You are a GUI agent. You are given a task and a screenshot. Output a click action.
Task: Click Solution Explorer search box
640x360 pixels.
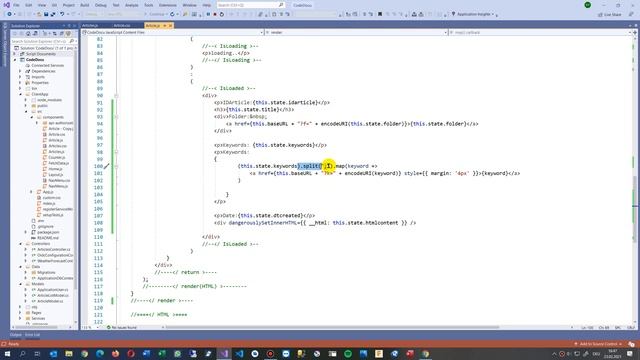pyautogui.click(x=43, y=41)
